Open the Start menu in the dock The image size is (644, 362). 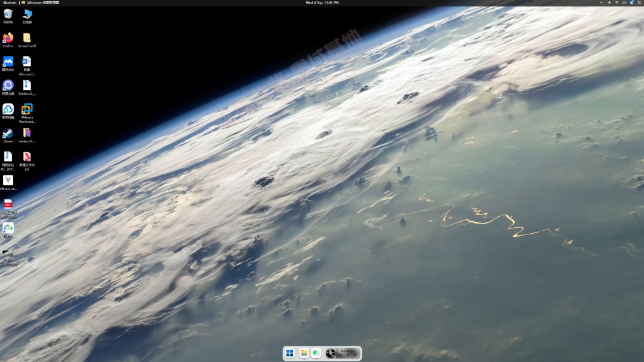point(289,353)
